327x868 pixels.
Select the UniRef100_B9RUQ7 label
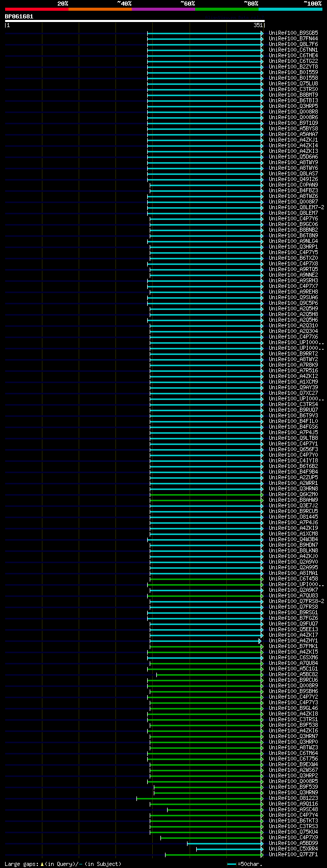293,410
